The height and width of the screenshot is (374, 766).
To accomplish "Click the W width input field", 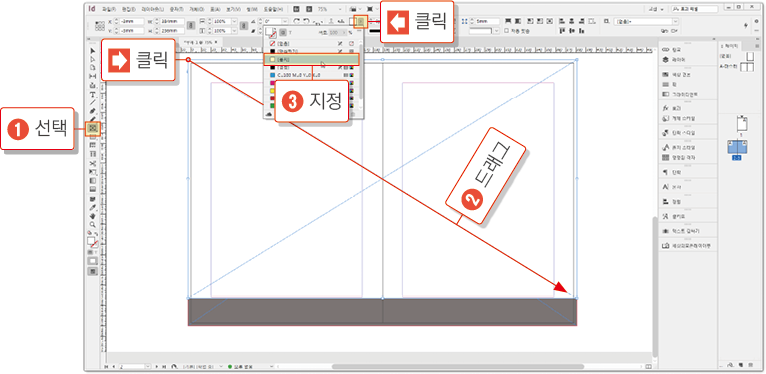I will (172, 21).
